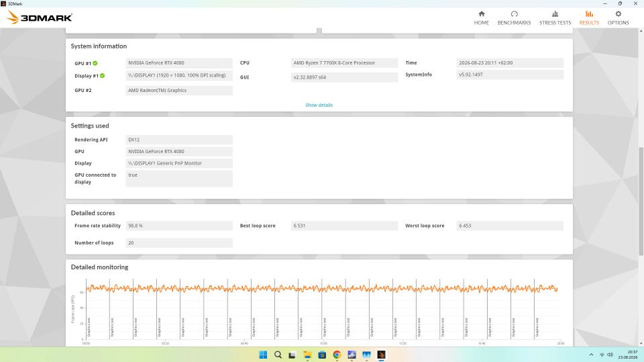Click Show details link in System information
The width and height of the screenshot is (644, 362).
coord(319,105)
